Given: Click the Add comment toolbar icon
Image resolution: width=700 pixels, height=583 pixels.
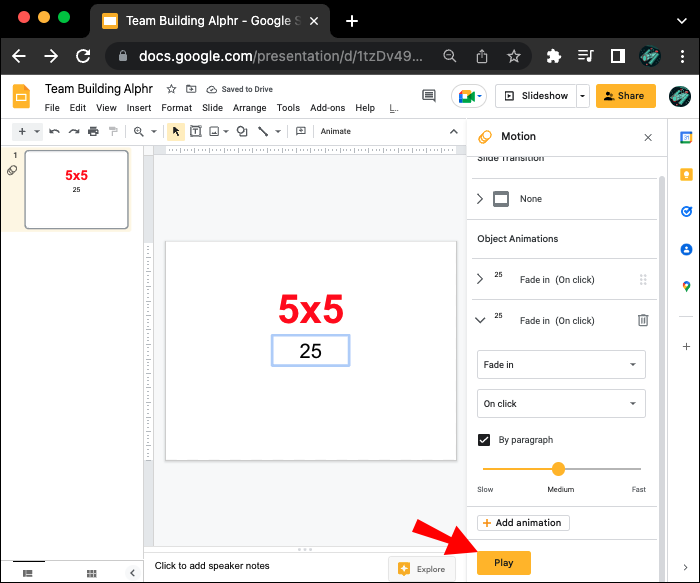Looking at the screenshot, I should coord(301,131).
